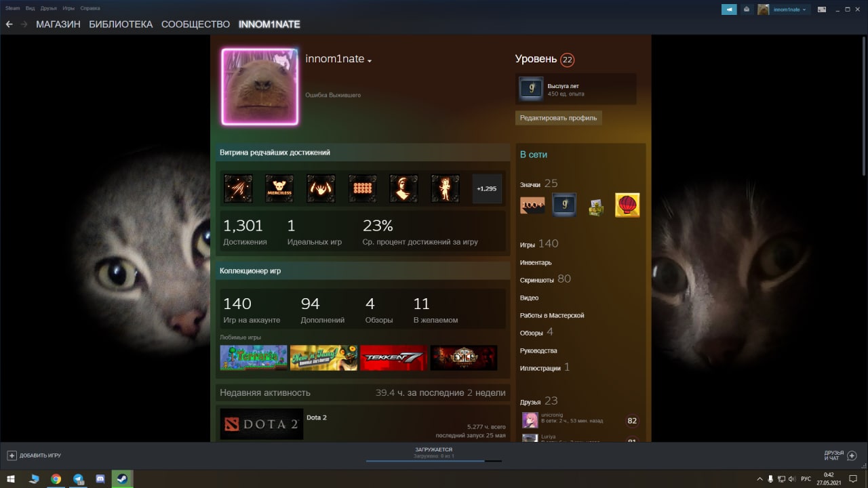Image resolution: width=868 pixels, height=488 pixels.
Task: Open the Значки badges link
Action: click(x=538, y=184)
